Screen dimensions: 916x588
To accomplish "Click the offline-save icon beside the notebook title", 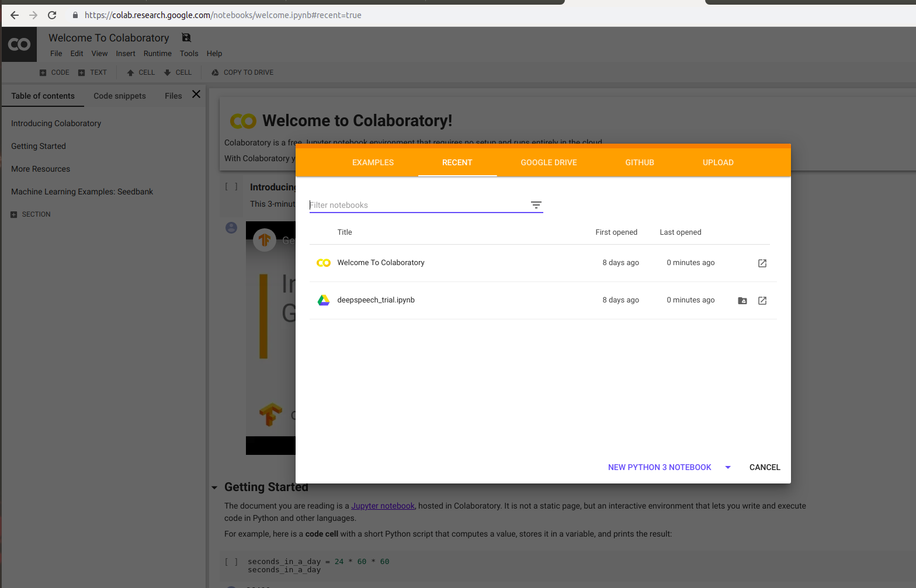I will 186,37.
